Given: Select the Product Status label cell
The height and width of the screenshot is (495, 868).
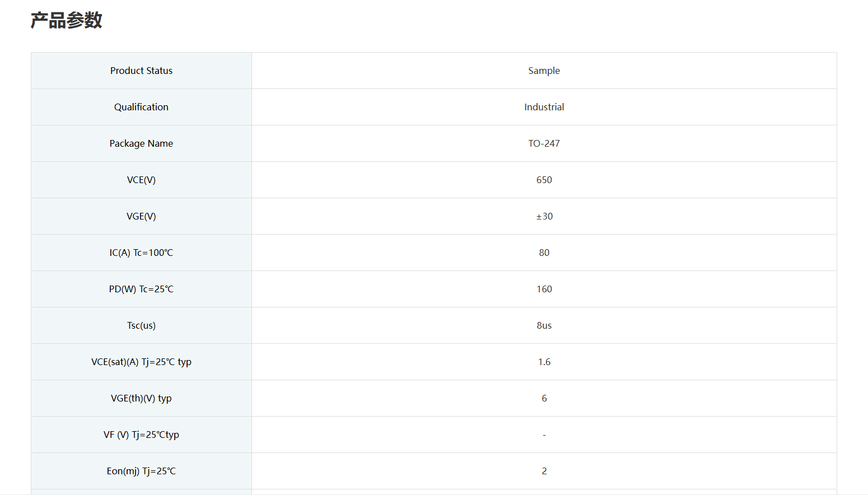Looking at the screenshot, I should click(x=141, y=71).
